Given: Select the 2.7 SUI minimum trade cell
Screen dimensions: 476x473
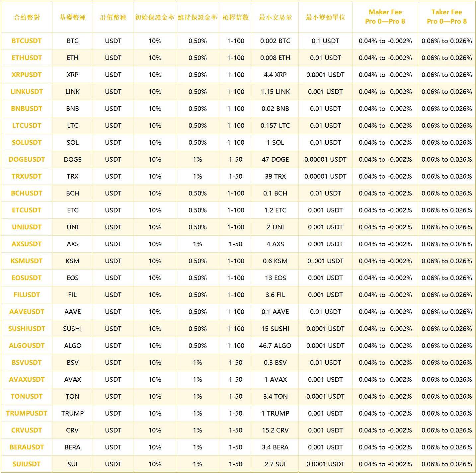Looking at the screenshot, I should (x=275, y=464).
